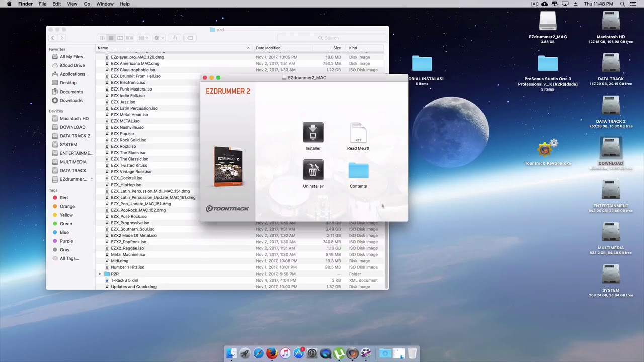
Task: Go back in the ezd Finder window
Action: pos(52,38)
